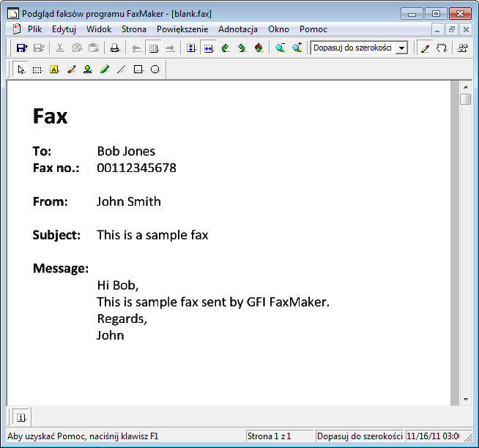Click the Copy icon in toolbar
Viewport: 479px width, 448px height.
(77, 48)
